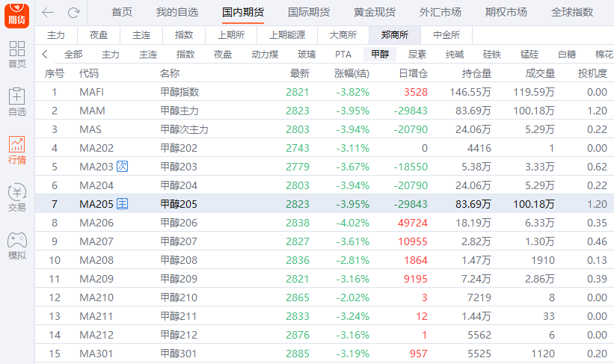Open the 首页 sidebar icon

16,55
